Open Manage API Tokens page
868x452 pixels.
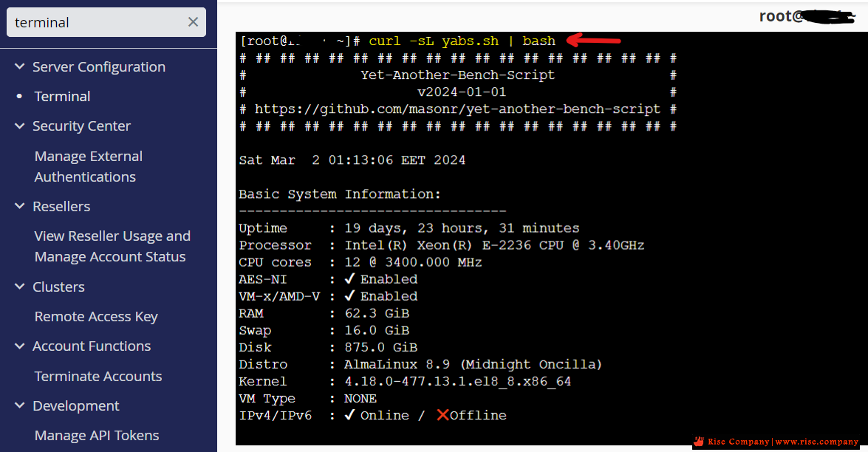coord(96,436)
